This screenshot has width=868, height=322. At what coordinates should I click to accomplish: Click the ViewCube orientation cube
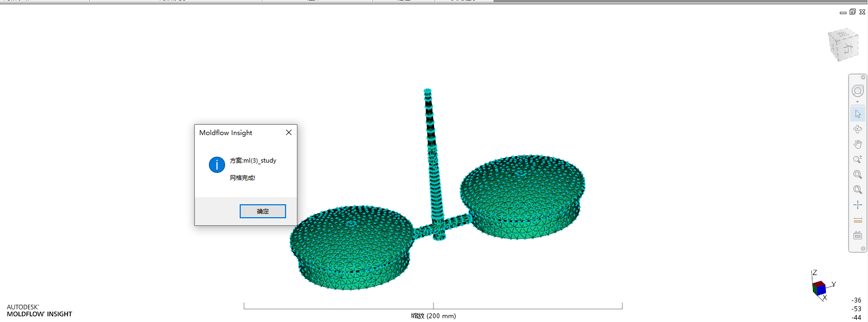coord(843,45)
